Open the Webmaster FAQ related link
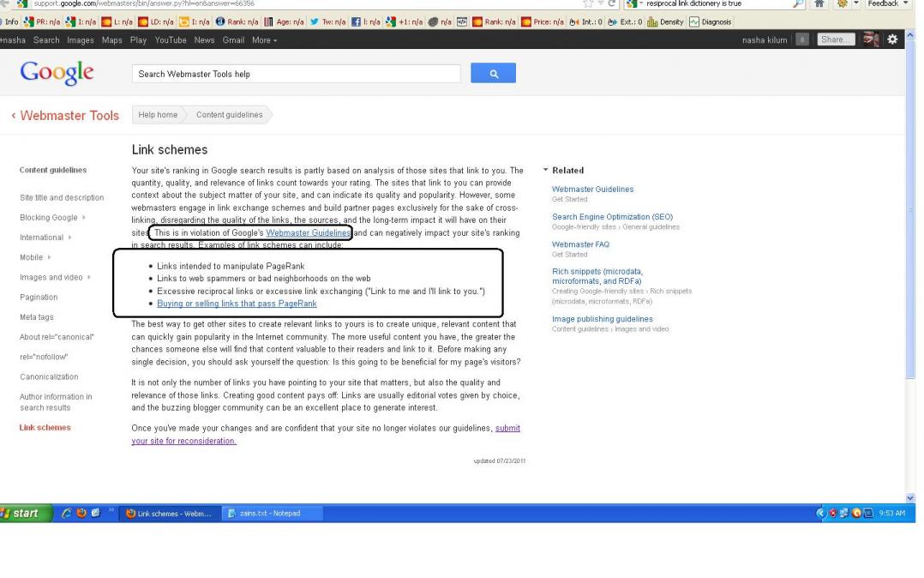 point(580,244)
